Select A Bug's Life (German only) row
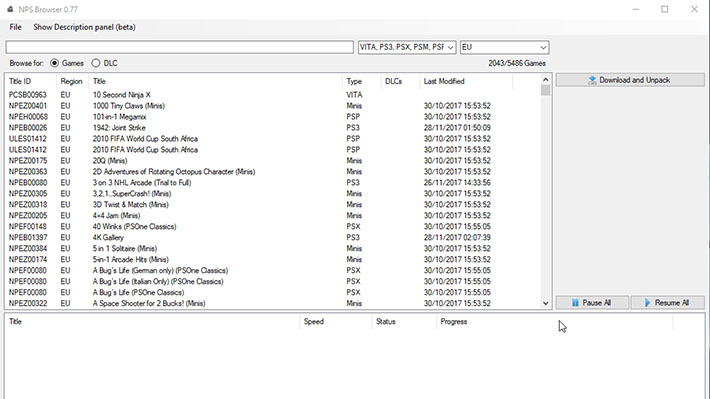Screen dimensions: 710x399 click(x=273, y=270)
